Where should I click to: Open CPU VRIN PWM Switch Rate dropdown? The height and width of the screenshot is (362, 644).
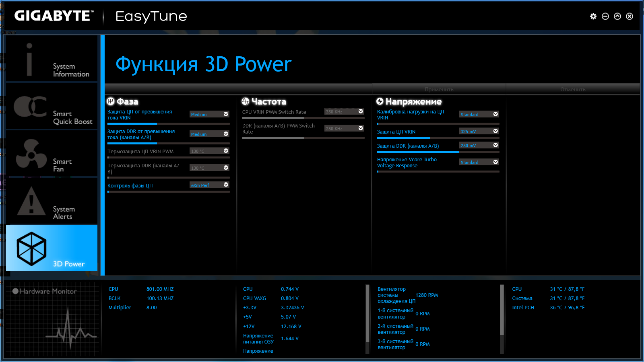pos(344,111)
